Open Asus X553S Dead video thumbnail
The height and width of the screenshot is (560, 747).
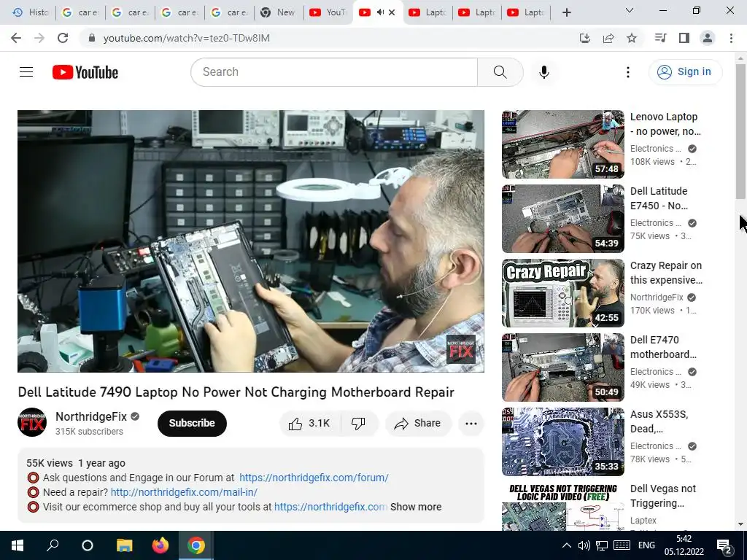tap(562, 441)
